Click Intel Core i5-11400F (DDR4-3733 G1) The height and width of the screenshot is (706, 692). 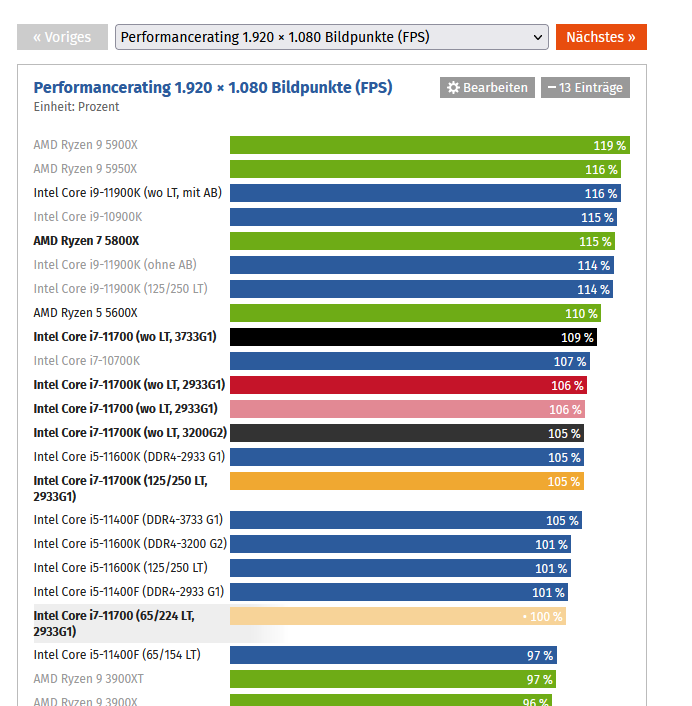tap(128, 520)
